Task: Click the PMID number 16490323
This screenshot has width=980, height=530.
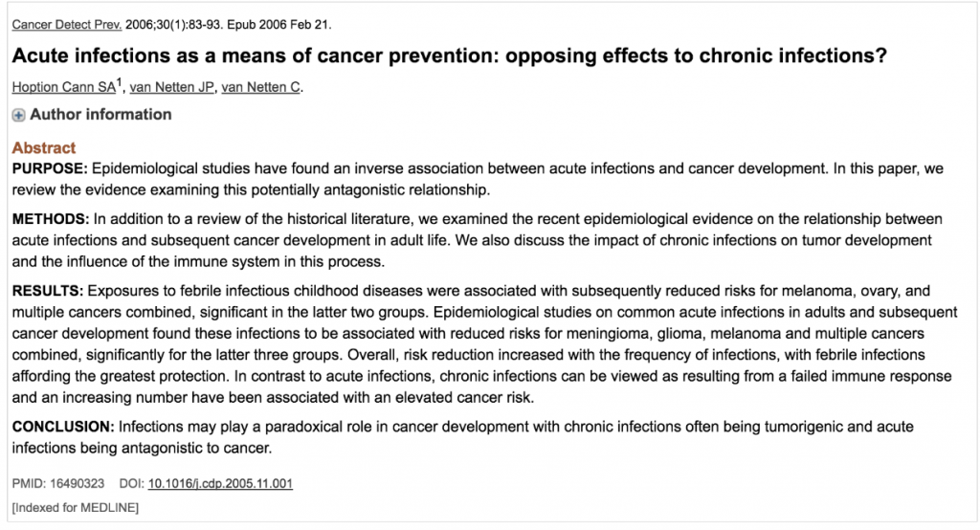Action: click(77, 483)
